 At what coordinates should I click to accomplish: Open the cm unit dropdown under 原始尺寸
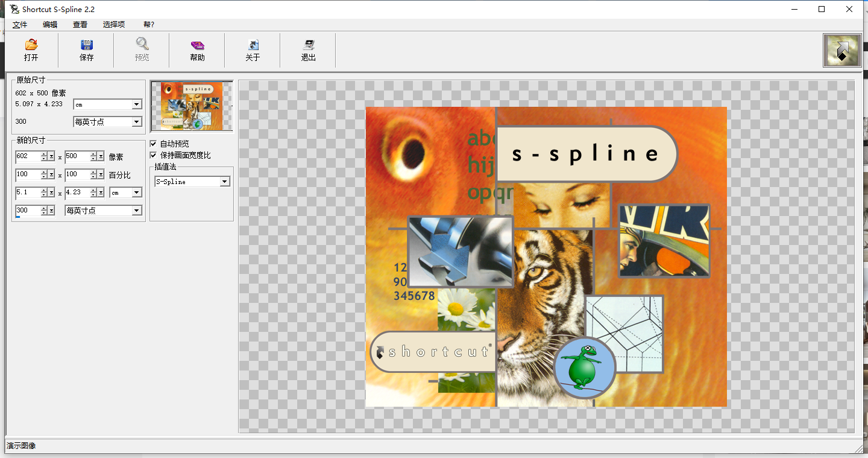(136, 104)
